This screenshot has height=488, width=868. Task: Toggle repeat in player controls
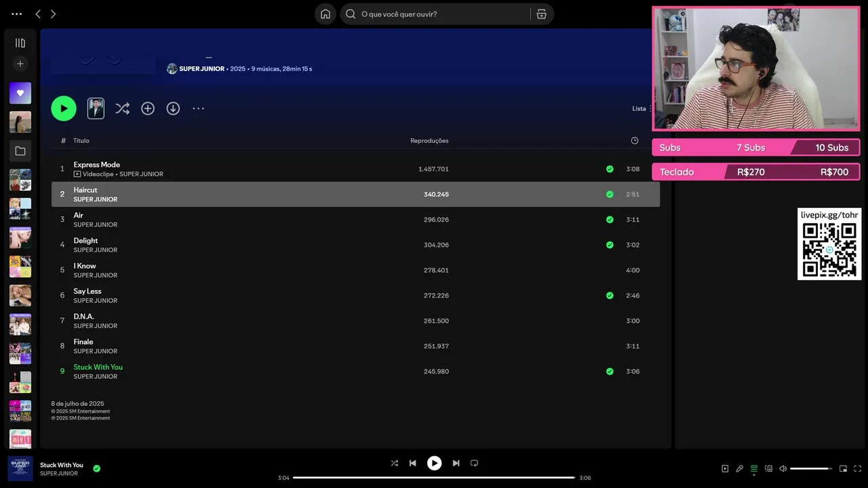474,463
